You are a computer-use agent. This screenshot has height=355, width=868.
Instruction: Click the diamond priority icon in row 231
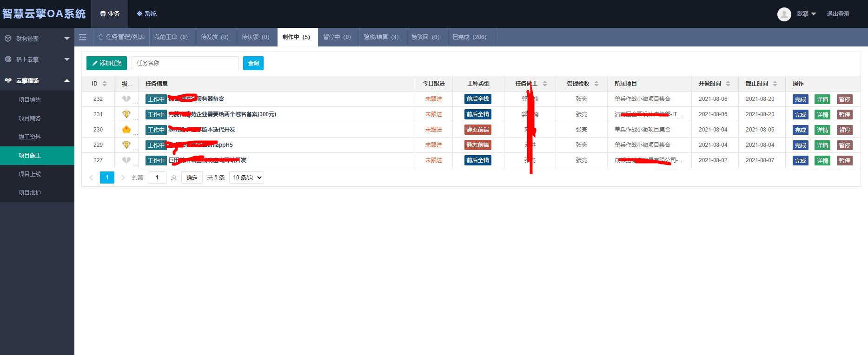pyautogui.click(x=126, y=114)
